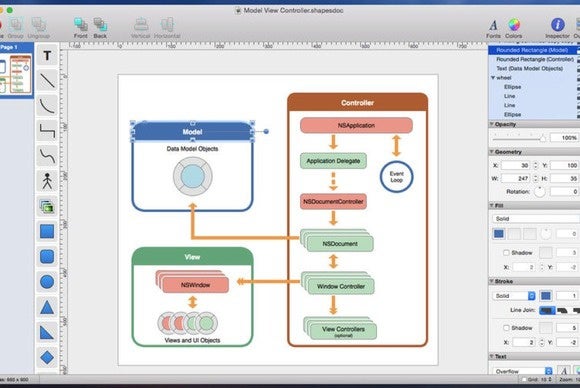Enable the Fill Shadow checkbox
Image resolution: width=580 pixels, height=388 pixels.
click(506, 253)
